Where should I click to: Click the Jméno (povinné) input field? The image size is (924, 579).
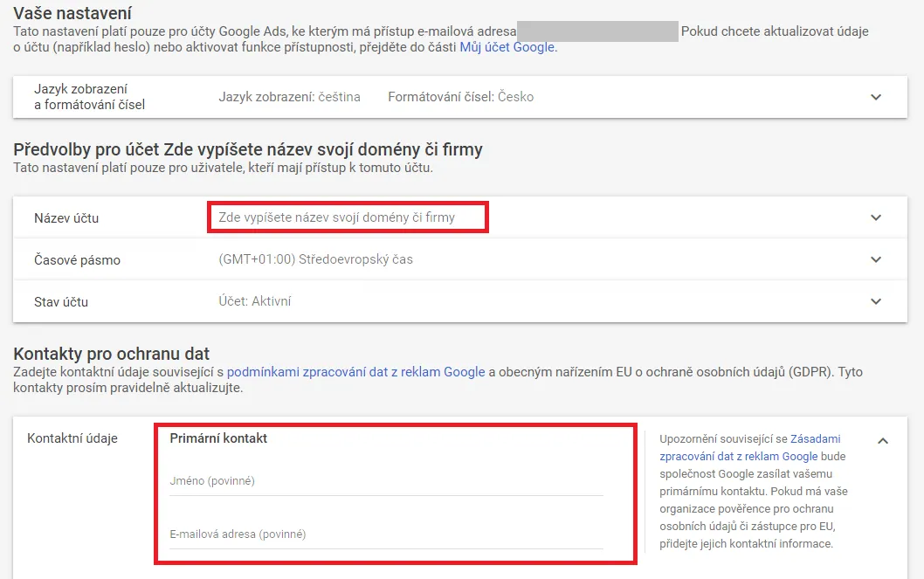pos(386,481)
